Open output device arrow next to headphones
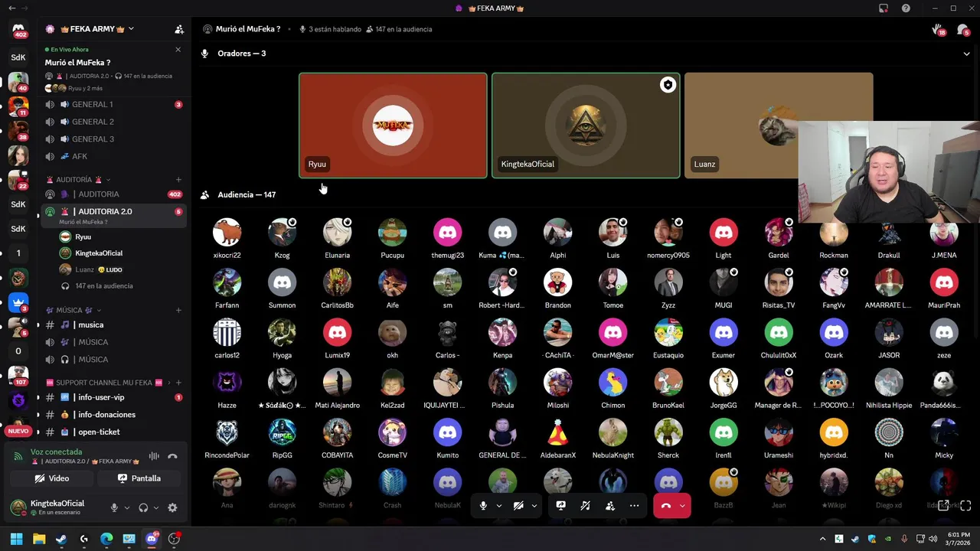Viewport: 980px width, 551px height. click(x=156, y=507)
